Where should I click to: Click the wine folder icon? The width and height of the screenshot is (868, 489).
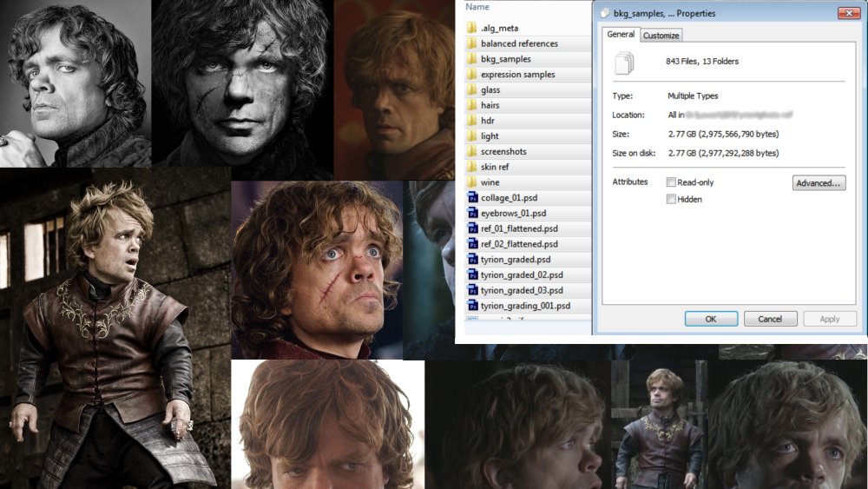coord(471,182)
